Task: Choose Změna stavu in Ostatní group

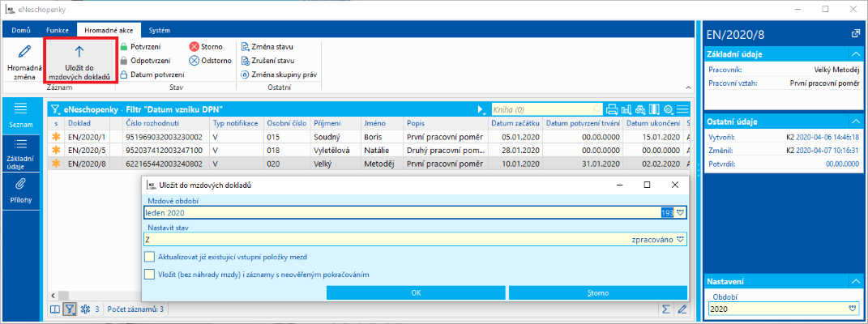Action: click(267, 46)
